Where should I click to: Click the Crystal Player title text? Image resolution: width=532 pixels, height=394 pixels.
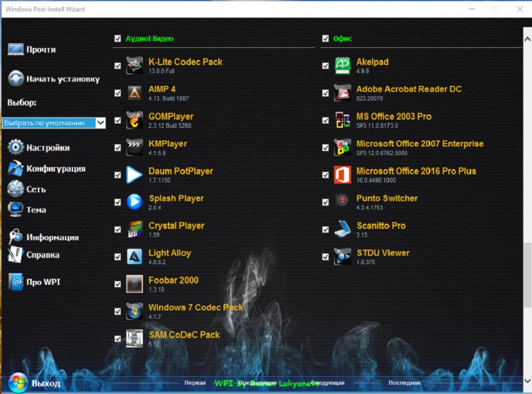coord(176,226)
